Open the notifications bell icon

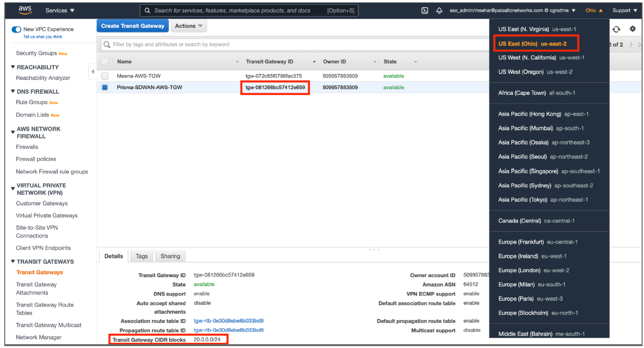click(439, 10)
